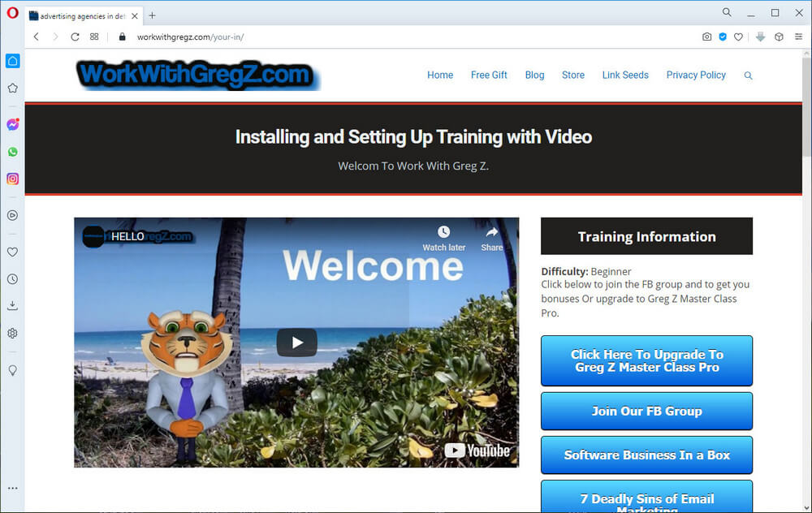Viewport: 812px width, 513px height.
Task: View the Privacy Policy page
Action: pos(696,75)
